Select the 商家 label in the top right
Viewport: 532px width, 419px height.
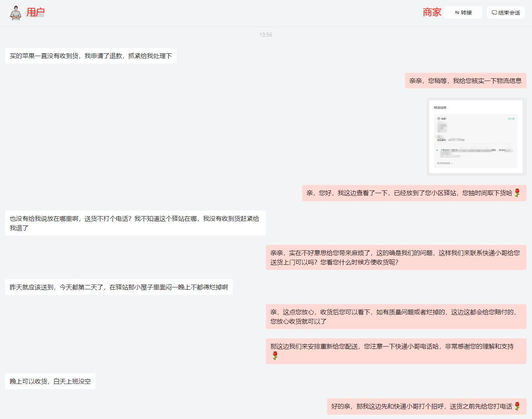(x=431, y=12)
